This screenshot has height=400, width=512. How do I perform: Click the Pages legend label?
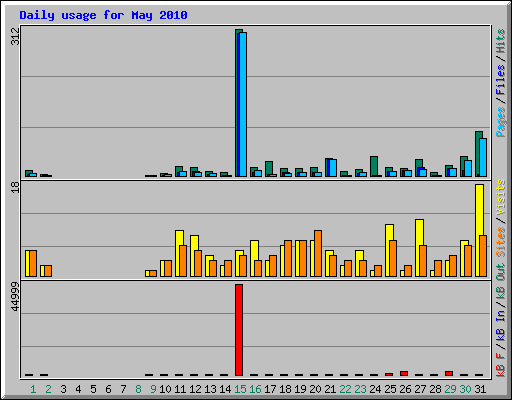[501, 122]
